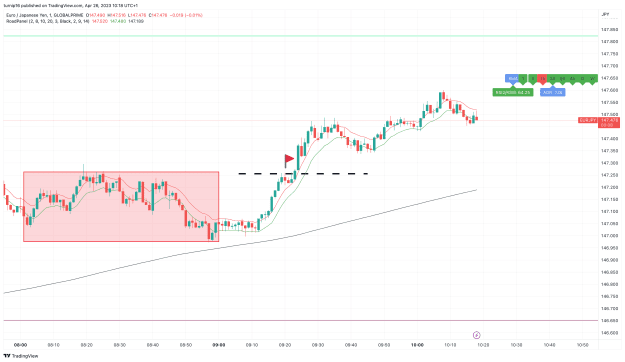The width and height of the screenshot is (625, 362).
Task: Click the 146.600 price axis label
Action: tap(609, 333)
